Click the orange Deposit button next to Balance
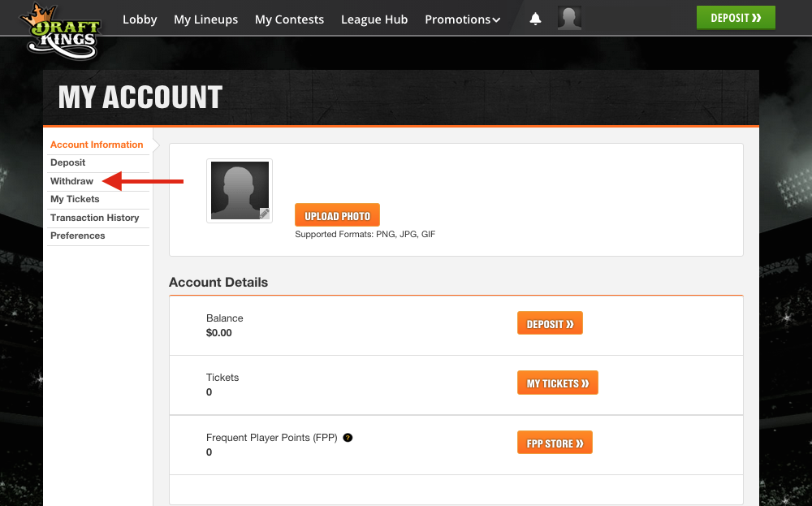 550,324
